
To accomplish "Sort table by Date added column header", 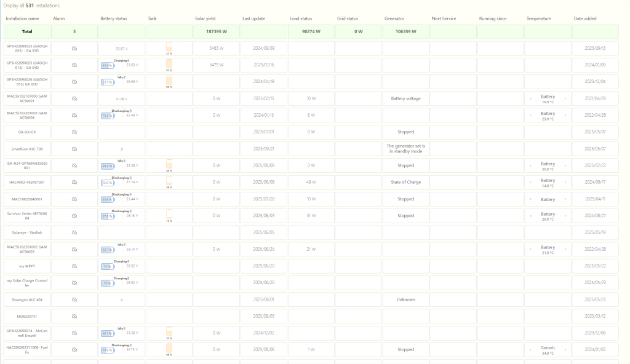I will [x=584, y=18].
